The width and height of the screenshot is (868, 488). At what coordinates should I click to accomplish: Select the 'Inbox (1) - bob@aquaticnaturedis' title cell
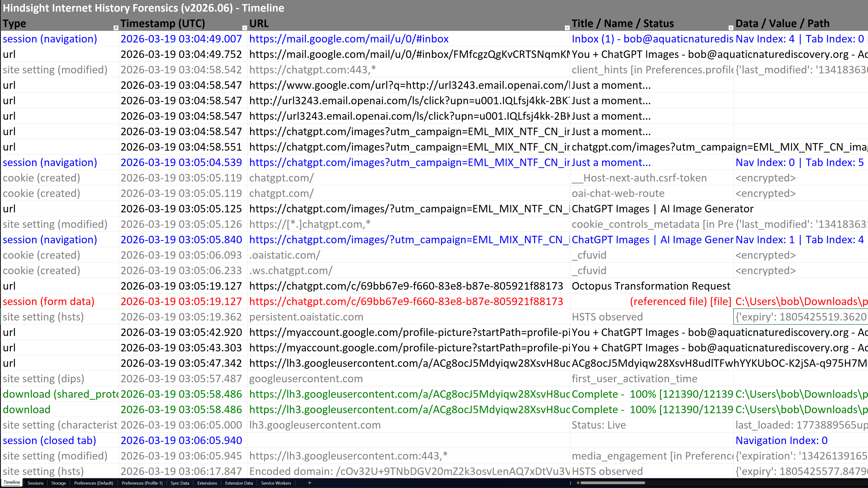(652, 39)
